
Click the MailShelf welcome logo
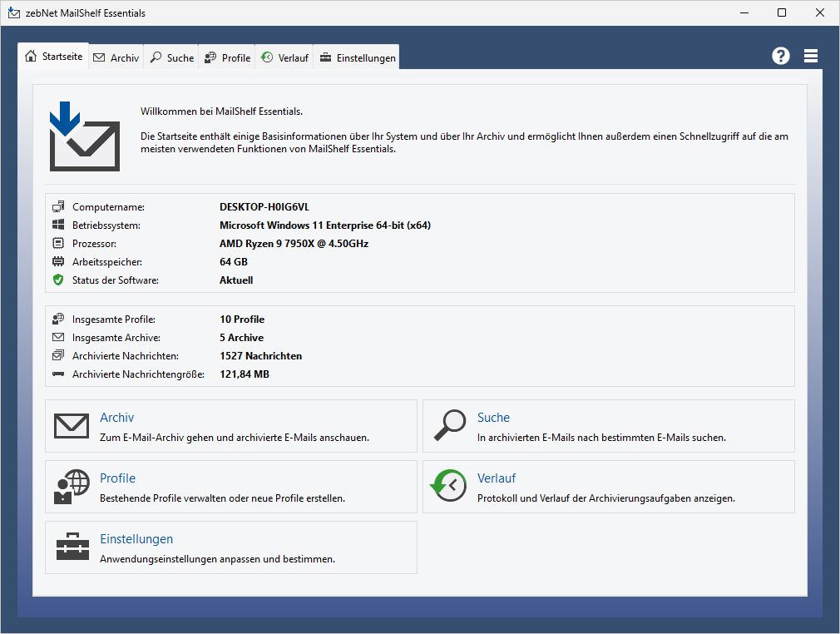[x=84, y=136]
